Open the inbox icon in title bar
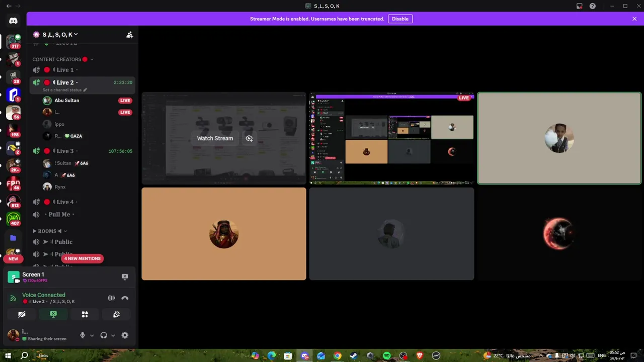 point(580,6)
